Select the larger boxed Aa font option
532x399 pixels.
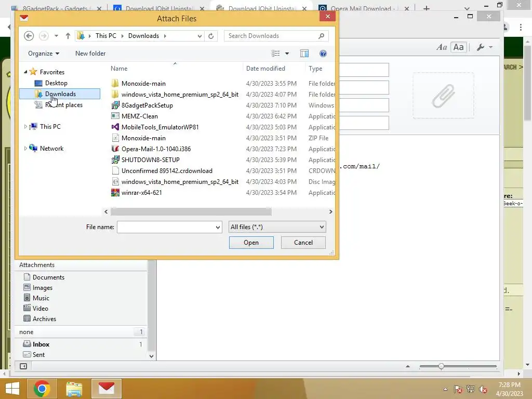click(458, 47)
